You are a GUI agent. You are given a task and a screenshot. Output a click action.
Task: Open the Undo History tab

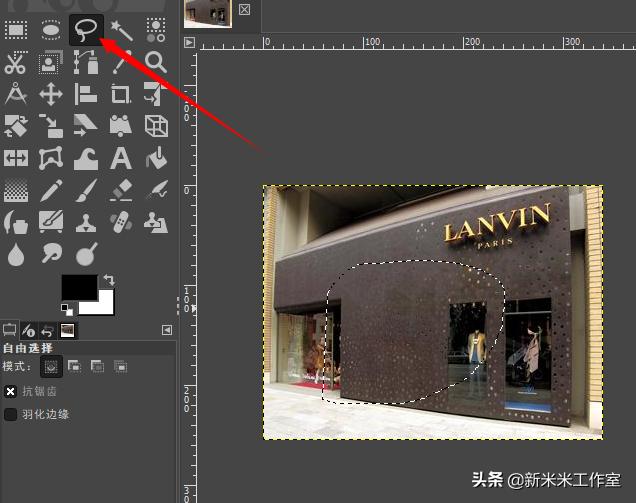pos(47,331)
